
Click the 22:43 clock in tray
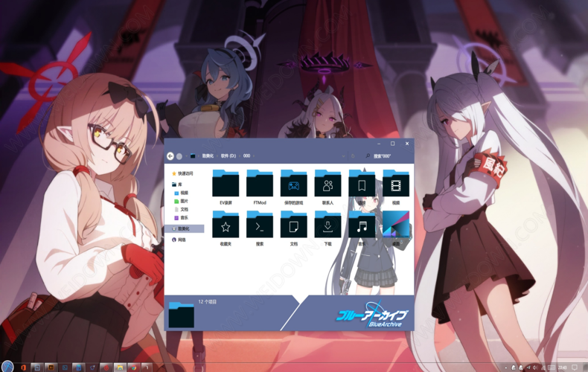(562, 368)
